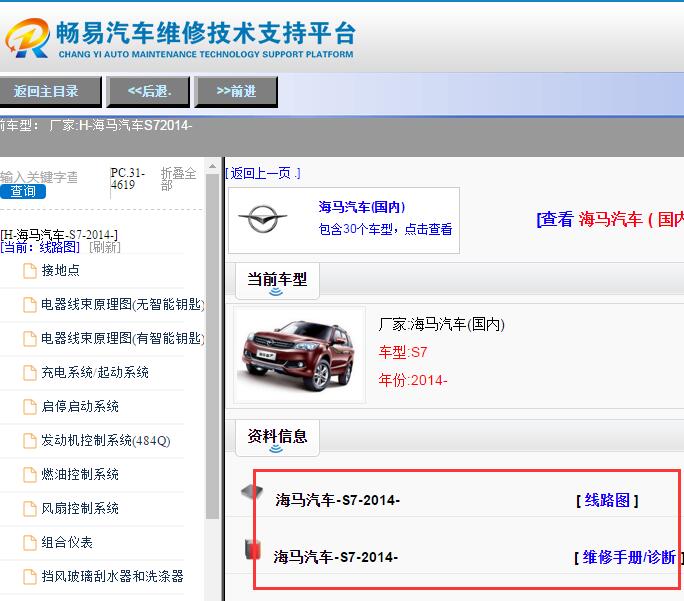Click sidebar scrollbar up arrow
Image resolution: width=684 pixels, height=601 pixels.
click(212, 166)
